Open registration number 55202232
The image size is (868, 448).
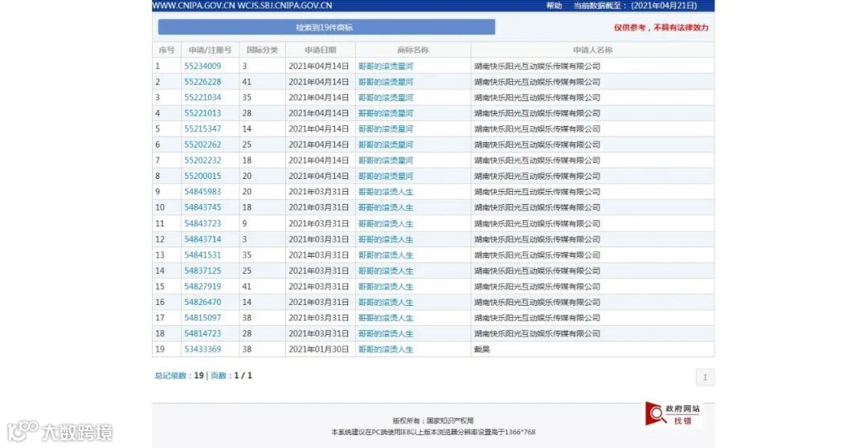[203, 161]
